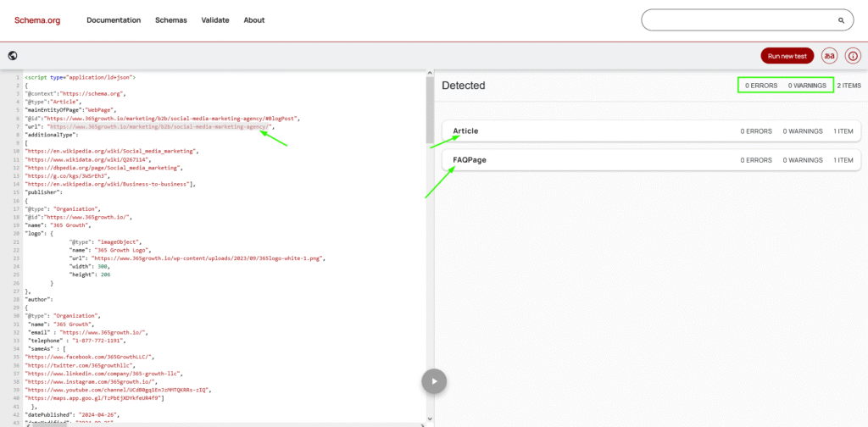This screenshot has width=868, height=427.
Task: Click the code panel scroll-up arrow
Action: (x=430, y=73)
